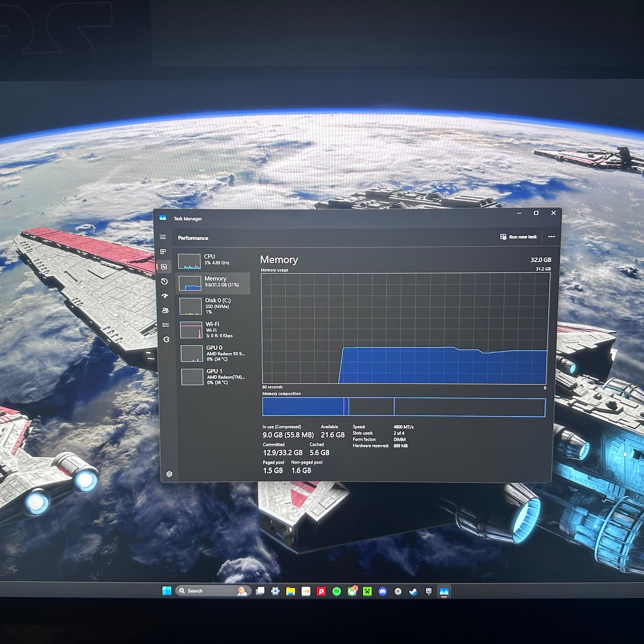Open the App history page icon
644x644 pixels.
point(164,281)
